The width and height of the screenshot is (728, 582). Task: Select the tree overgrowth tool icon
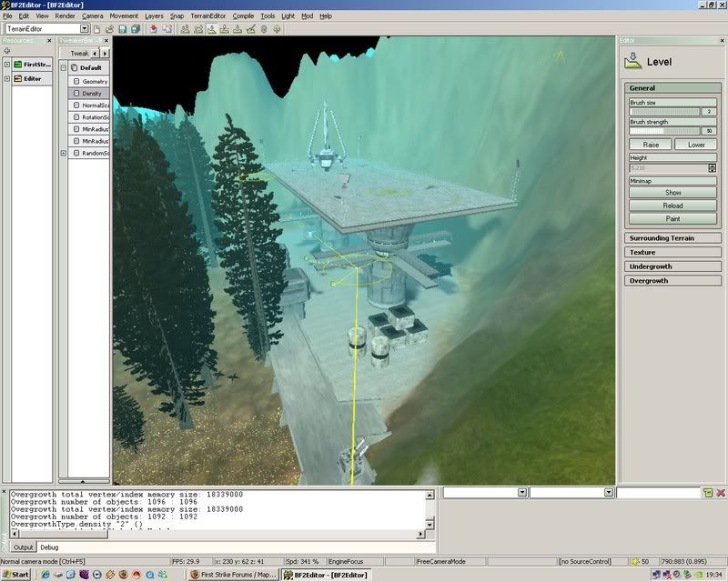(278, 29)
